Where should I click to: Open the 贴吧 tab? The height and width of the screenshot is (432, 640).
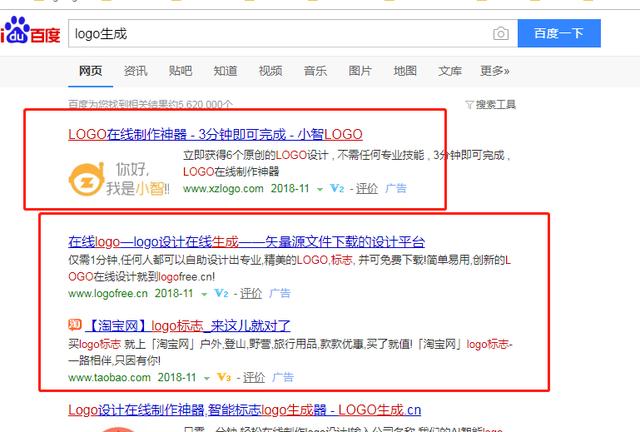coord(180,71)
